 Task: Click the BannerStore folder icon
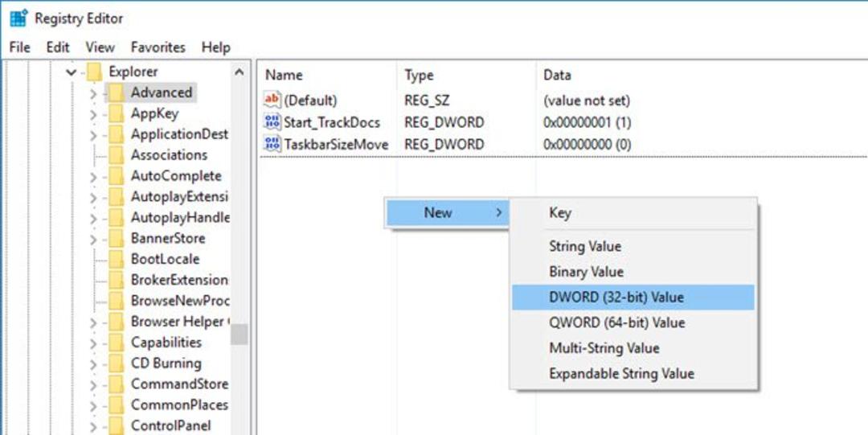click(x=117, y=238)
